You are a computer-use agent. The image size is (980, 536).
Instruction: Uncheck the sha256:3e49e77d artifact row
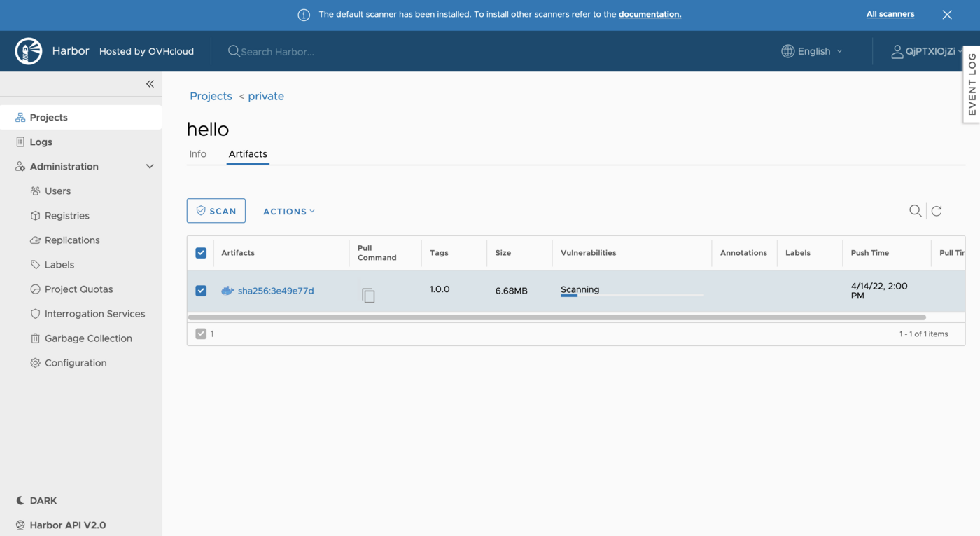click(x=201, y=290)
